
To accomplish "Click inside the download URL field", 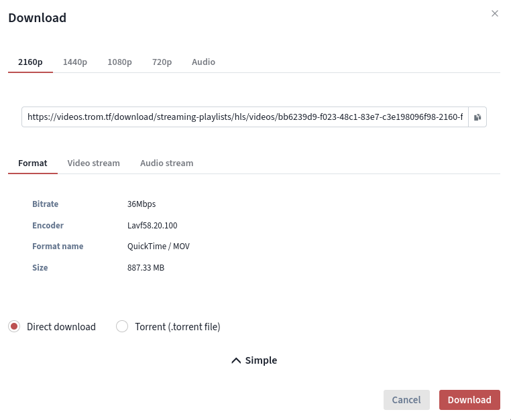I will pyautogui.click(x=245, y=117).
